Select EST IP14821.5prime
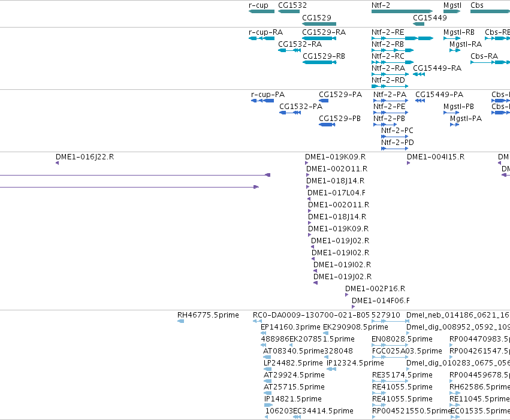 coord(292,399)
